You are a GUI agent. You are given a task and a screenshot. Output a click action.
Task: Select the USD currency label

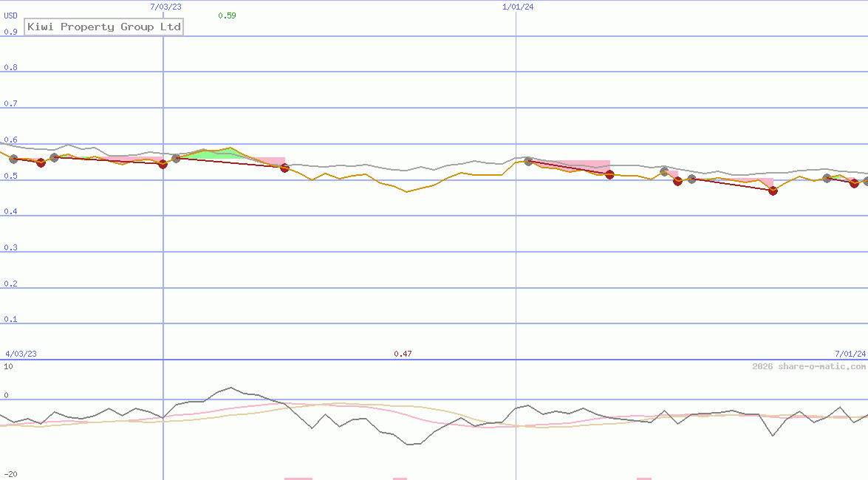coord(10,15)
